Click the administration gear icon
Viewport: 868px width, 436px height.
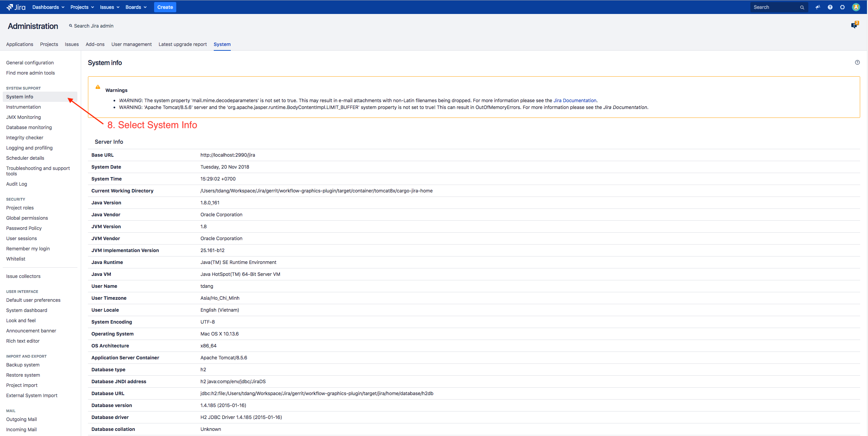[x=842, y=7]
